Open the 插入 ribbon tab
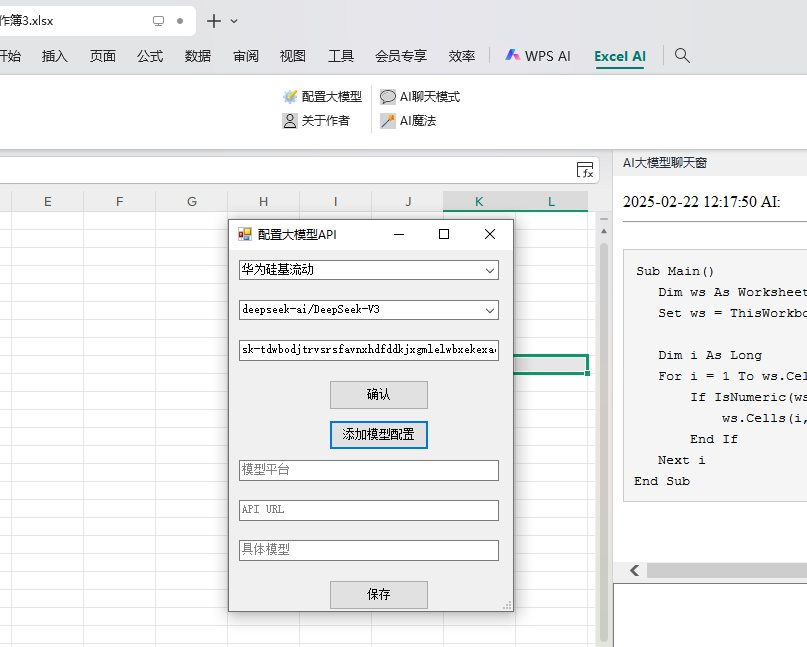807x647 pixels. (55, 56)
